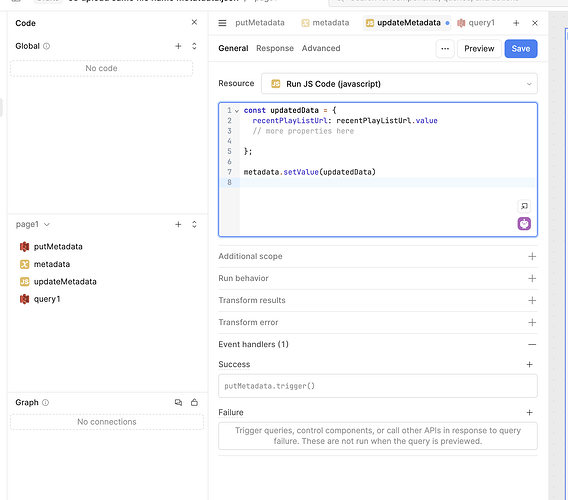The height and width of the screenshot is (500, 568).
Task: Open the new query tab plus icon
Action: [516, 23]
